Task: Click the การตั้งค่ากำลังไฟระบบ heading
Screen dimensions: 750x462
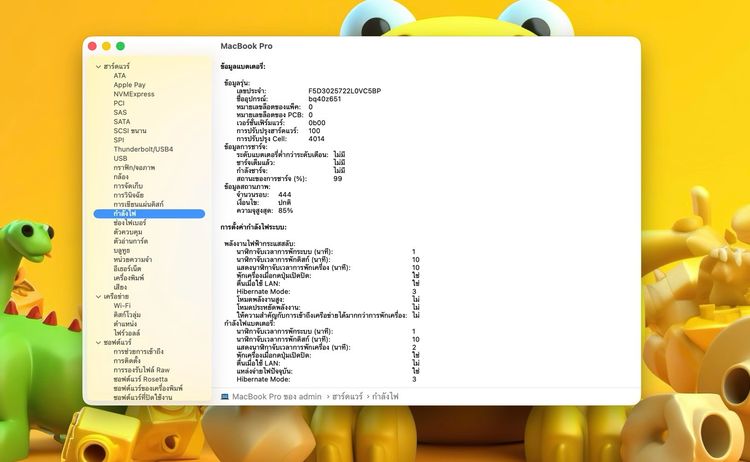Action: click(254, 227)
